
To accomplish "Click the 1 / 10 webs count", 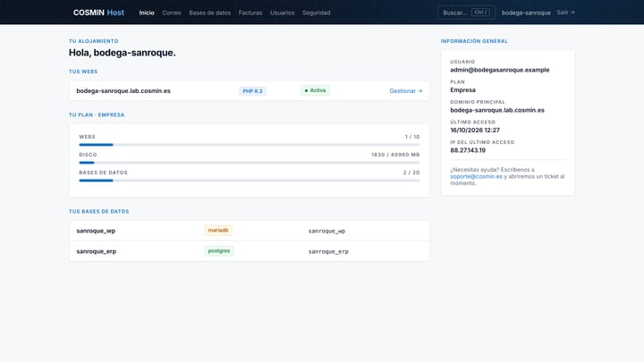I will 412,137.
